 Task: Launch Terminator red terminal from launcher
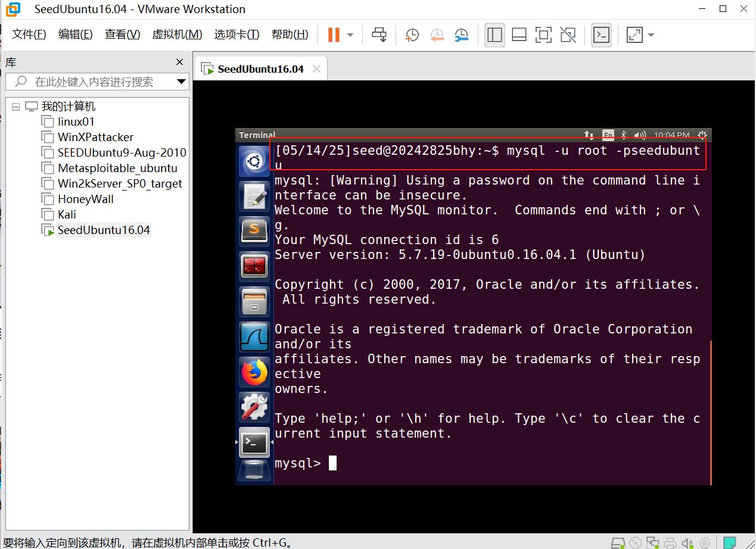pyautogui.click(x=255, y=267)
